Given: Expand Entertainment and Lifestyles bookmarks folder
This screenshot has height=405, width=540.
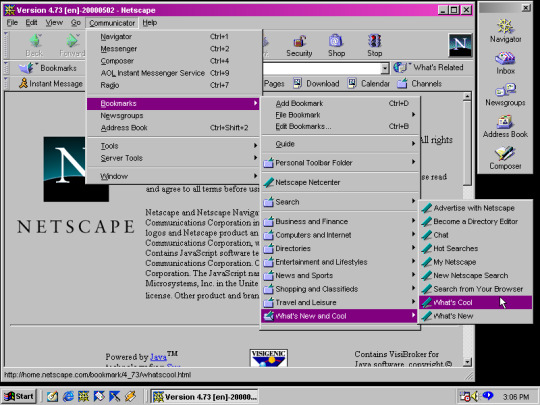Looking at the screenshot, I should click(340, 262).
